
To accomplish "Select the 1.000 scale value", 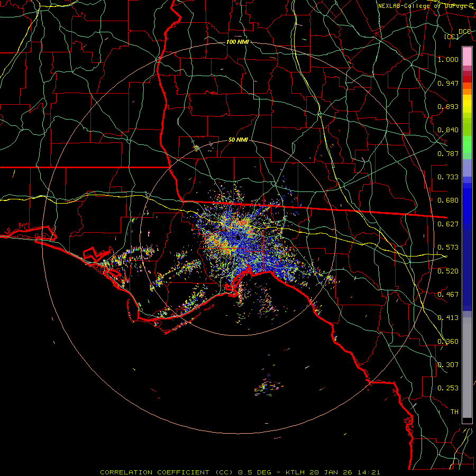I will 448,59.
